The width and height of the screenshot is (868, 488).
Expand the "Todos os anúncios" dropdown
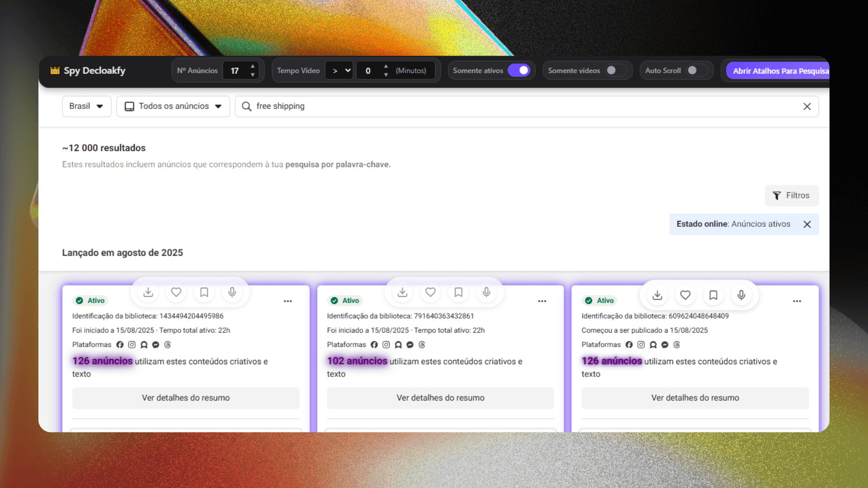[x=173, y=106]
